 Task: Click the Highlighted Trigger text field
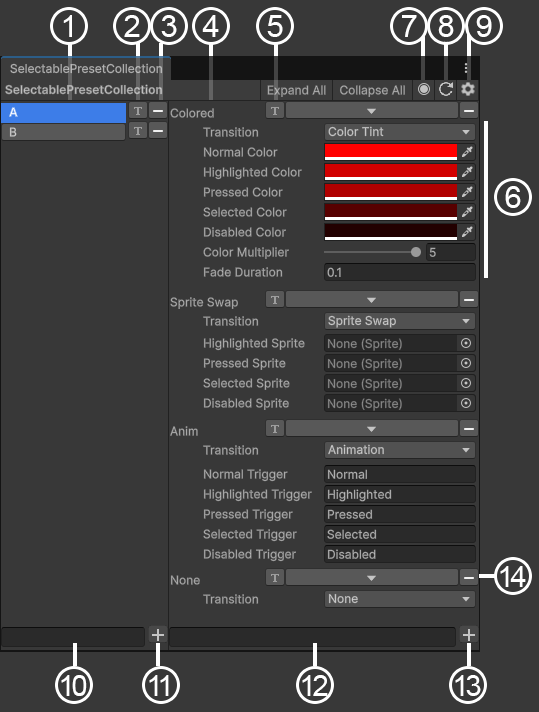coord(400,494)
